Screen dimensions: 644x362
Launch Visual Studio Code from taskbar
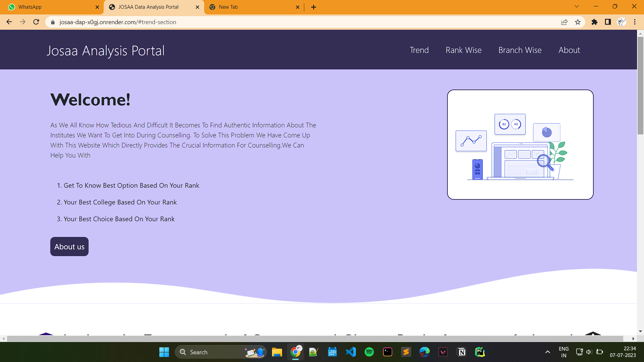351,352
